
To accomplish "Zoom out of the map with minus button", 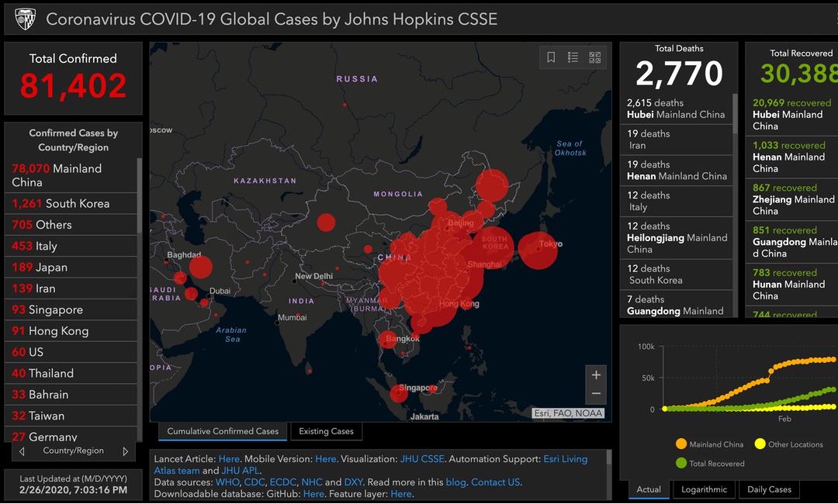I will (x=596, y=394).
